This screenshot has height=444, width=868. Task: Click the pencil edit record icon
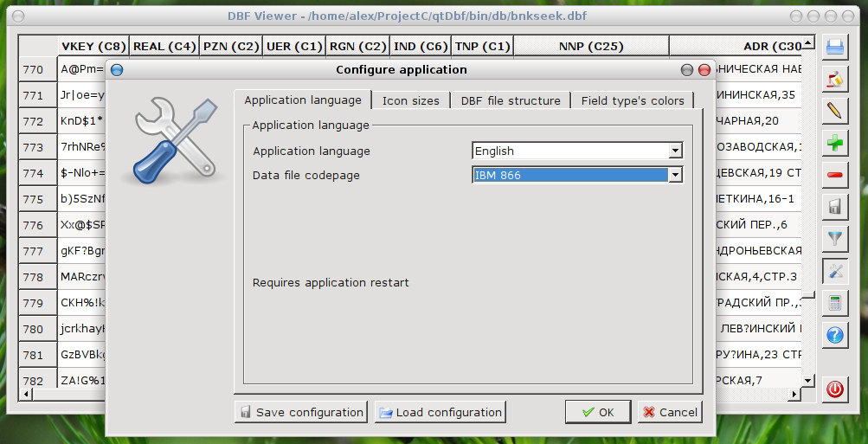[834, 111]
